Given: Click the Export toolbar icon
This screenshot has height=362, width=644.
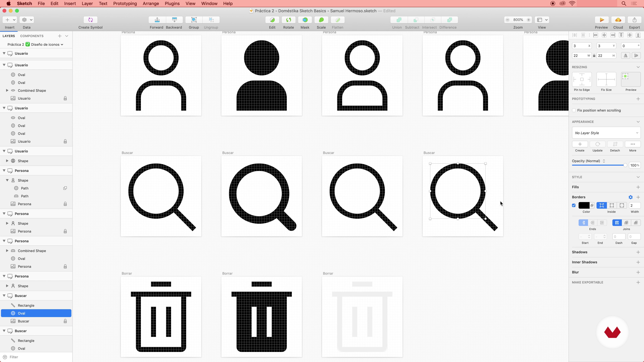Looking at the screenshot, I should (x=634, y=20).
